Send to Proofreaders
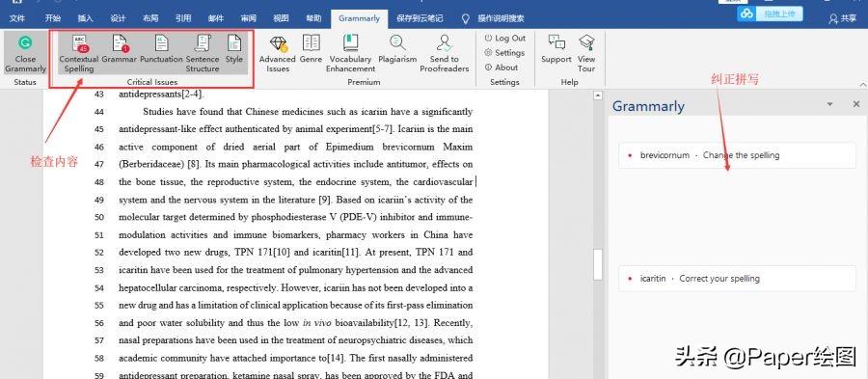 click(x=444, y=54)
